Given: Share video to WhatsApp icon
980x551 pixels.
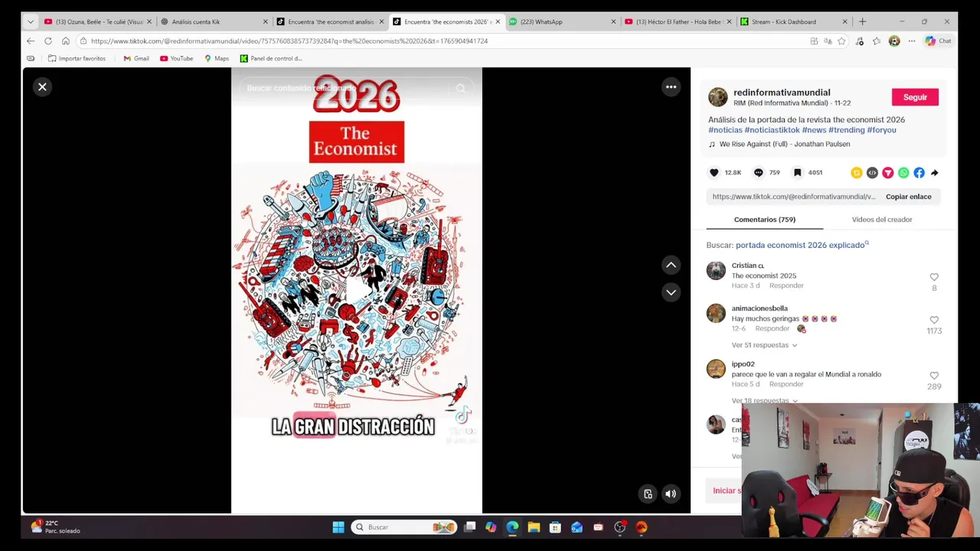Looking at the screenshot, I should coord(903,173).
